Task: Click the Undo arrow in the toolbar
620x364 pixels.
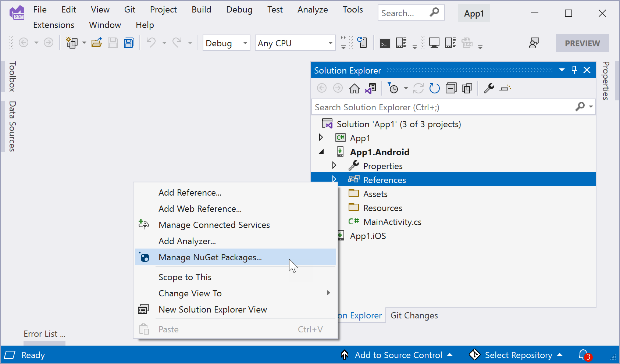Action: tap(151, 43)
